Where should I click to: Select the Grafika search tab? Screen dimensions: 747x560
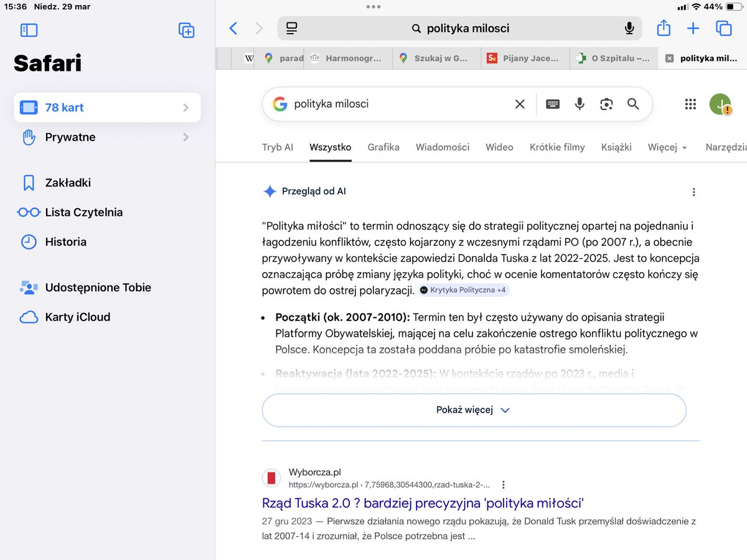pyautogui.click(x=383, y=147)
